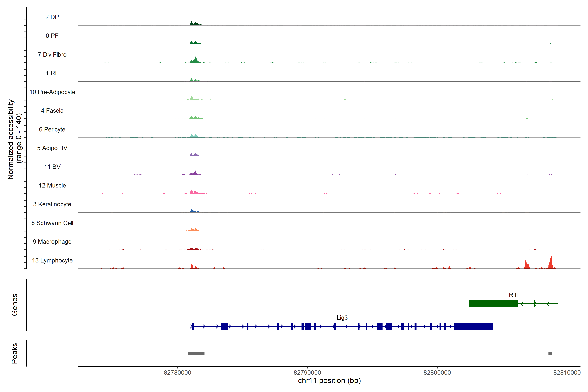Image resolution: width=588 pixels, height=392 pixels.
Task: Click the chr11 position axis title
Action: point(329,381)
